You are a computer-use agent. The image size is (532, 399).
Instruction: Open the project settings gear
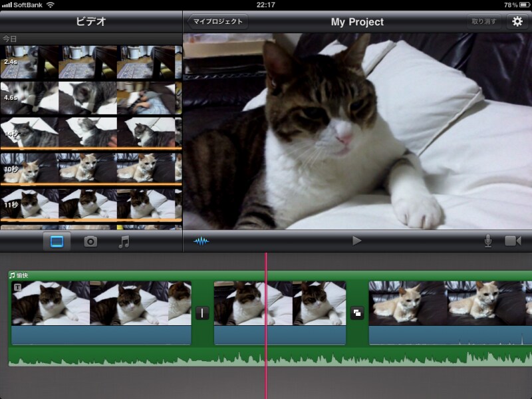click(517, 21)
